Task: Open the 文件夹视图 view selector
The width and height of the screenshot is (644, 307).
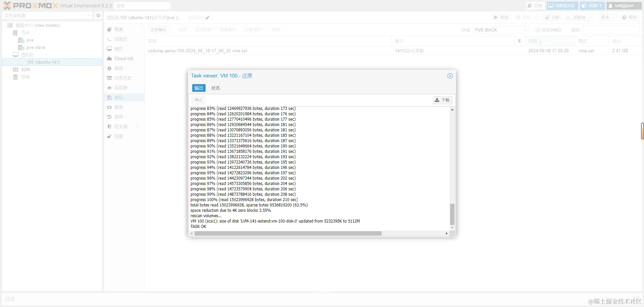Action: pyautogui.click(x=47, y=15)
